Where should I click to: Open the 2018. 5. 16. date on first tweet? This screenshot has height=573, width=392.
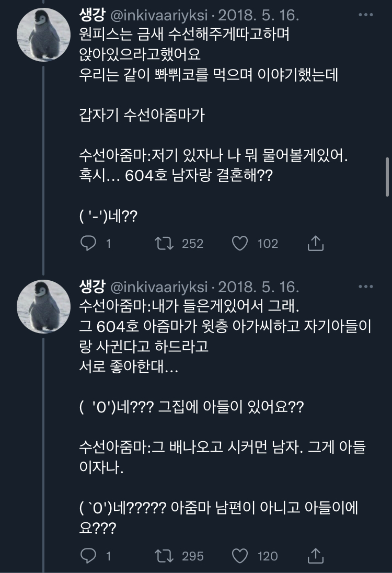click(x=258, y=15)
